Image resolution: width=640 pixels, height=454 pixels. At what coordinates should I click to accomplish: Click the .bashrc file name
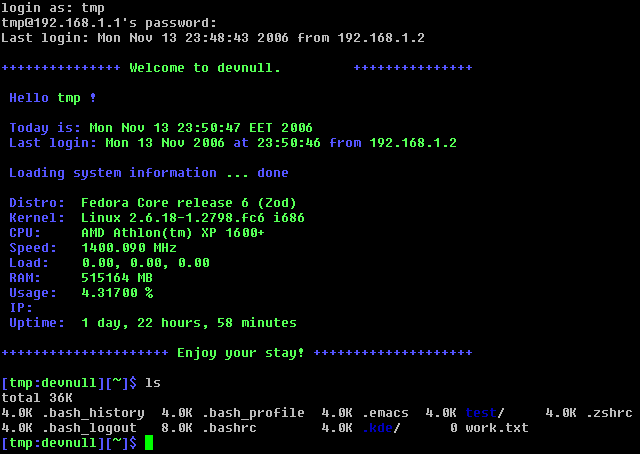pyautogui.click(x=229, y=428)
